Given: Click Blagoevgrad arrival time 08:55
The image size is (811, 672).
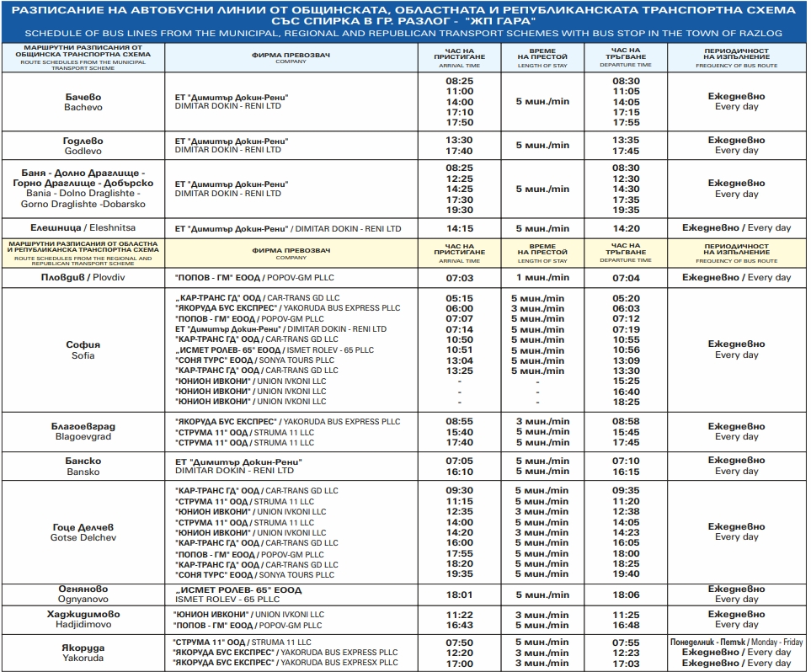Looking at the screenshot, I should point(459,422).
